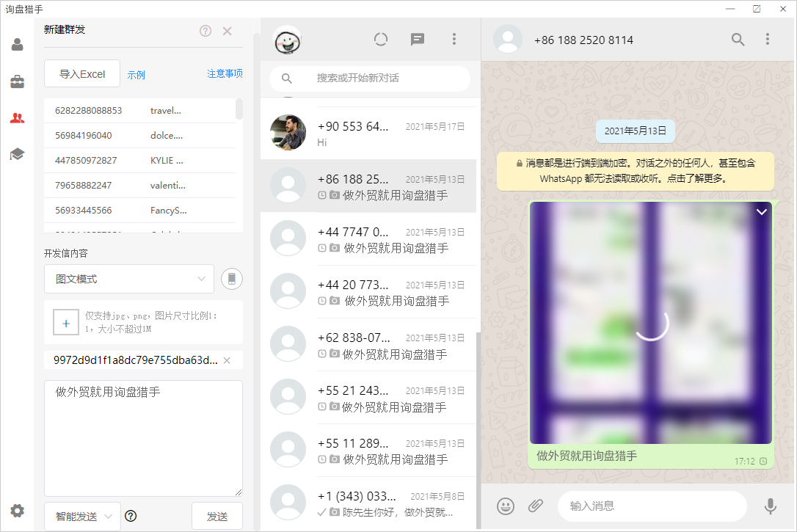Select the red group-broadcast icon in the sidebar
Screen dimensions: 797x532
pyautogui.click(x=18, y=117)
